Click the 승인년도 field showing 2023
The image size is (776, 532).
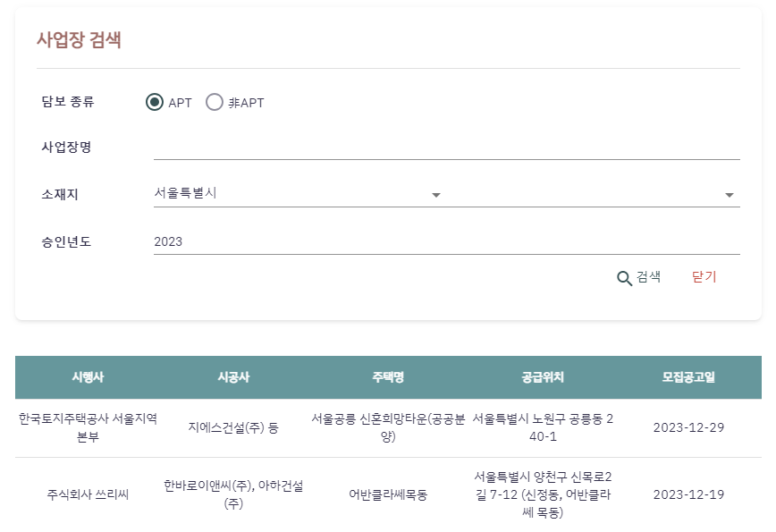(447, 242)
